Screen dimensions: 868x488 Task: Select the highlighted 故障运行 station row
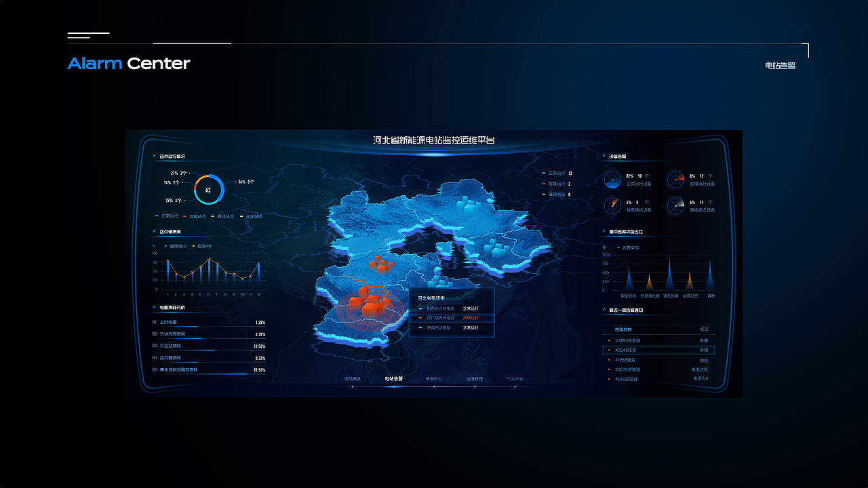pos(452,318)
